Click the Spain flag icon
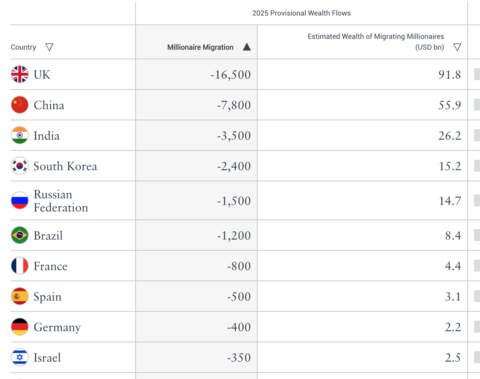480x379 pixels. click(20, 296)
